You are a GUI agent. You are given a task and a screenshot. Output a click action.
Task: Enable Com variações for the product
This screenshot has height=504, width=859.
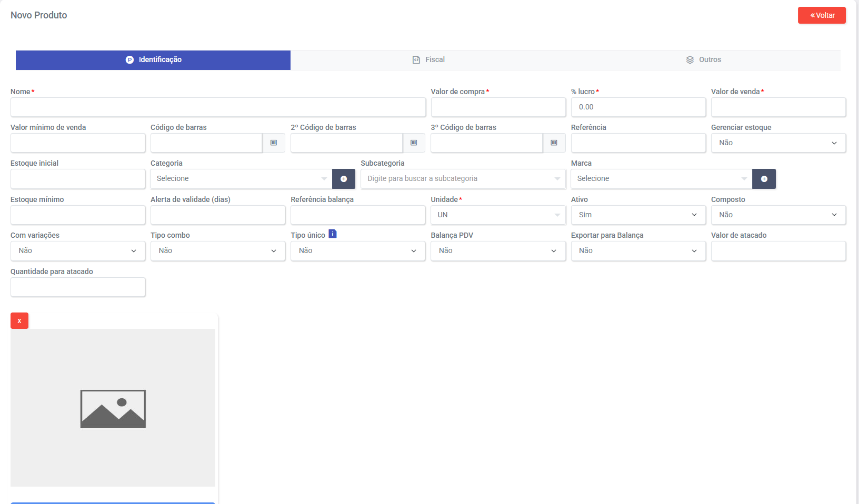pos(77,251)
